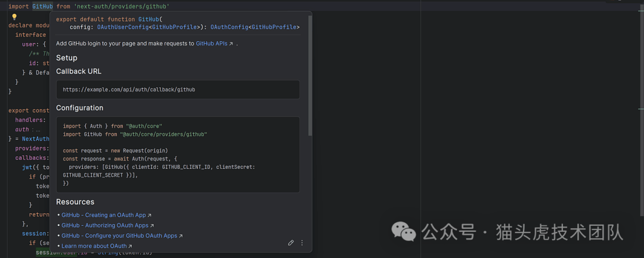Viewport: 644px width, 258px height.
Task: Click the pencil edit-source icon in popup
Action: point(291,242)
